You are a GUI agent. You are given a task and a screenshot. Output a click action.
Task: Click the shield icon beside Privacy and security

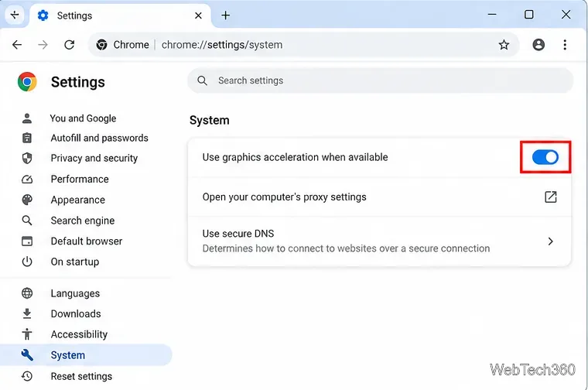pyautogui.click(x=27, y=159)
